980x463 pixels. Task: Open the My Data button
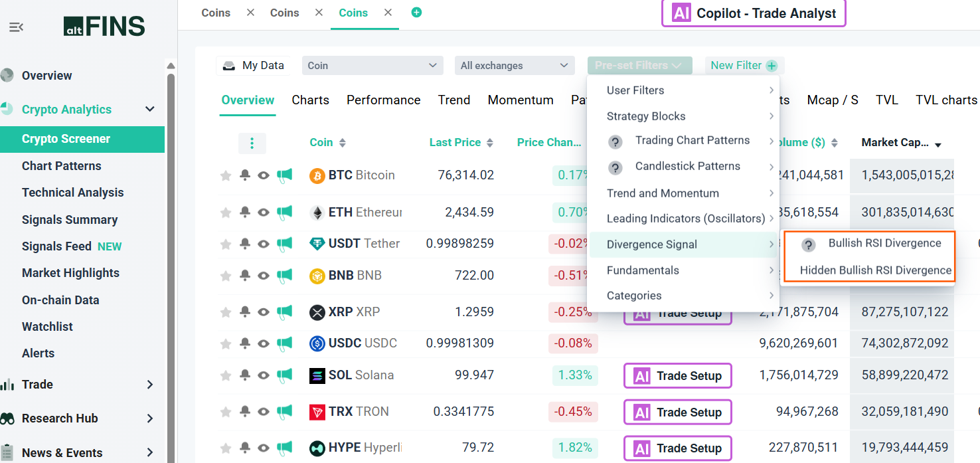point(253,65)
